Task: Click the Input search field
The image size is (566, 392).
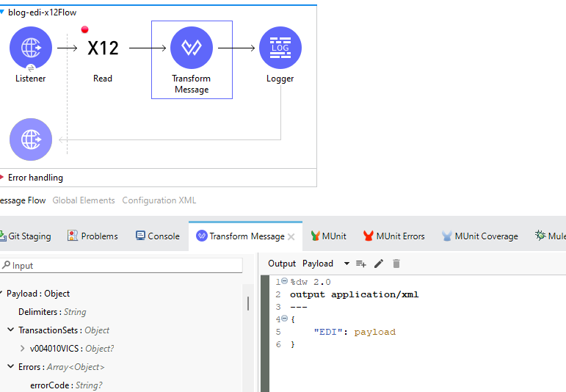Action: click(125, 266)
